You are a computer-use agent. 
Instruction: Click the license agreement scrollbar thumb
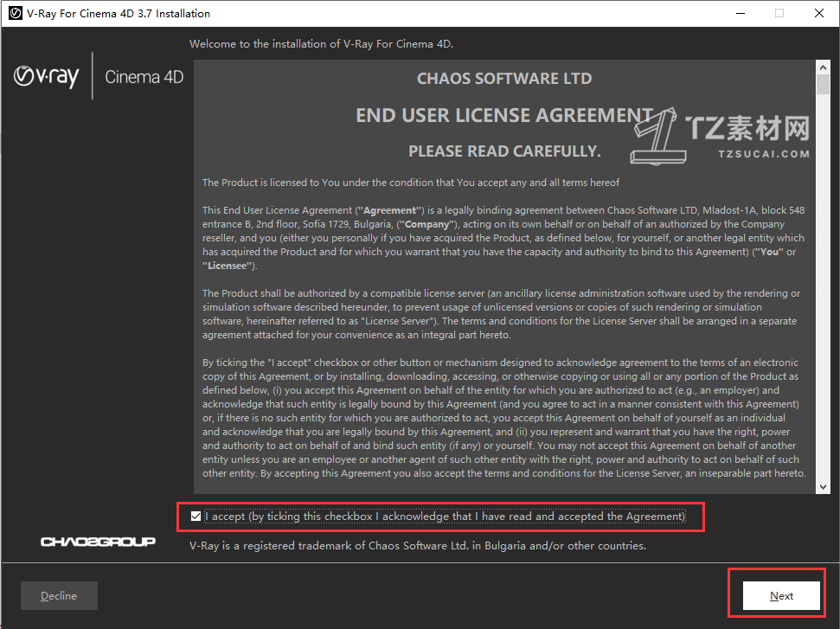tap(823, 85)
